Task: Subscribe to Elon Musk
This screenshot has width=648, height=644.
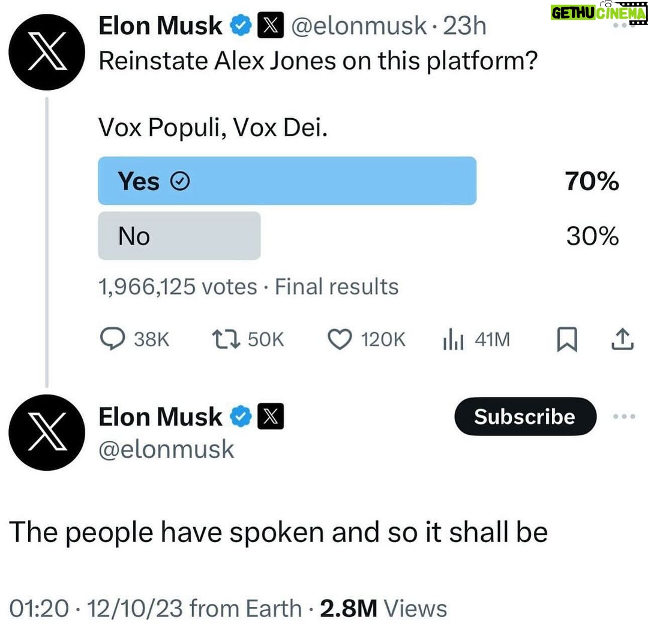Action: (x=525, y=416)
